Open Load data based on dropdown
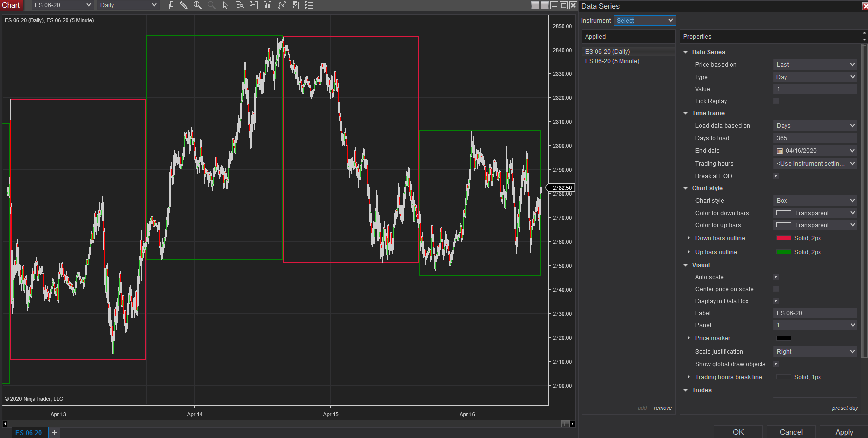This screenshot has width=868, height=438. pyautogui.click(x=815, y=125)
